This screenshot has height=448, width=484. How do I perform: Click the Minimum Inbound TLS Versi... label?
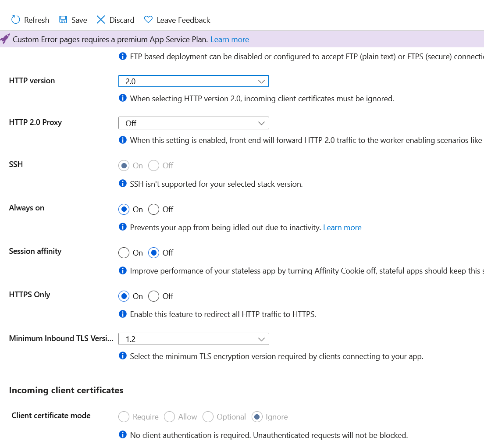click(61, 338)
